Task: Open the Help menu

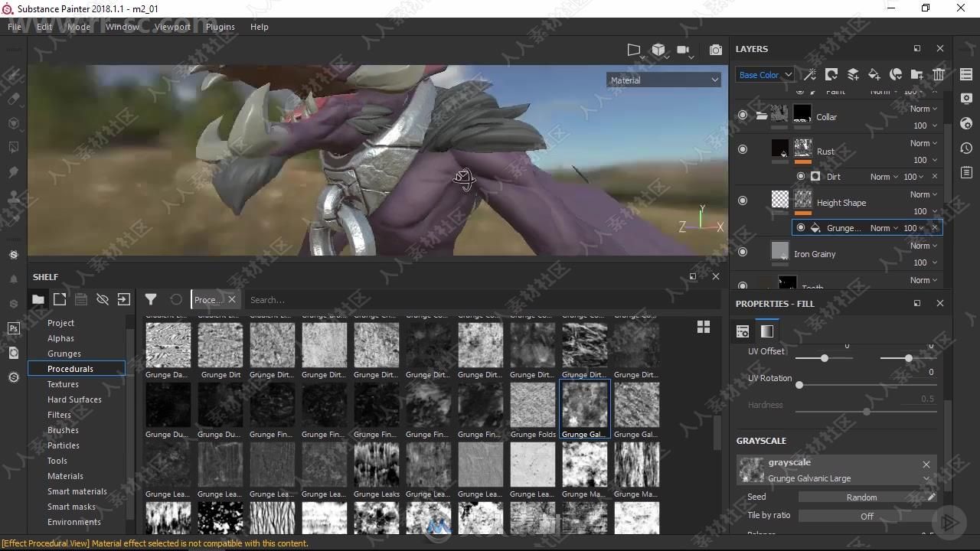Action: click(260, 27)
